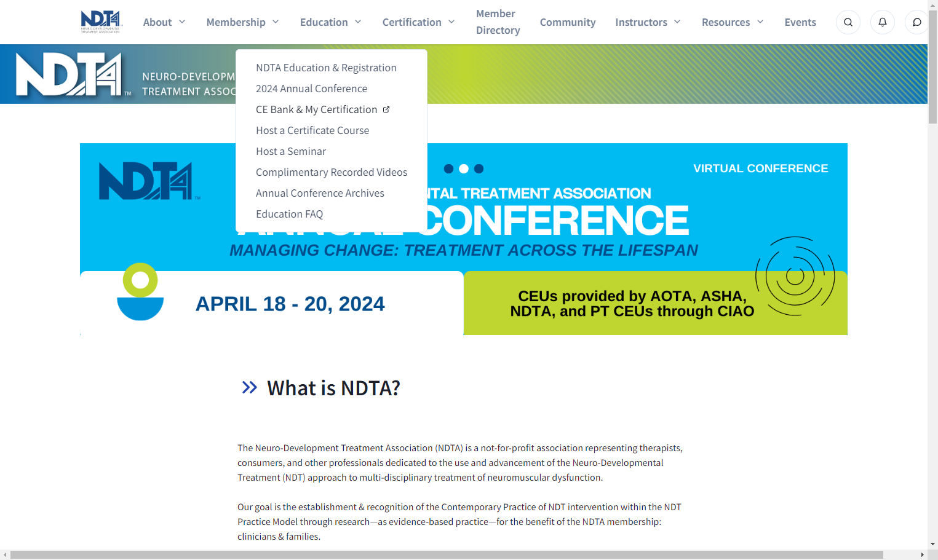This screenshot has height=560, width=938.
Task: Open Instructors navigation item
Action: (x=641, y=22)
